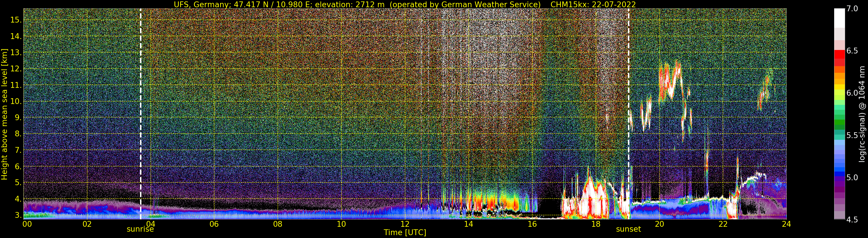Click time tick '14' on x-axis
Viewport: 868px width, 238px height.
(468, 224)
